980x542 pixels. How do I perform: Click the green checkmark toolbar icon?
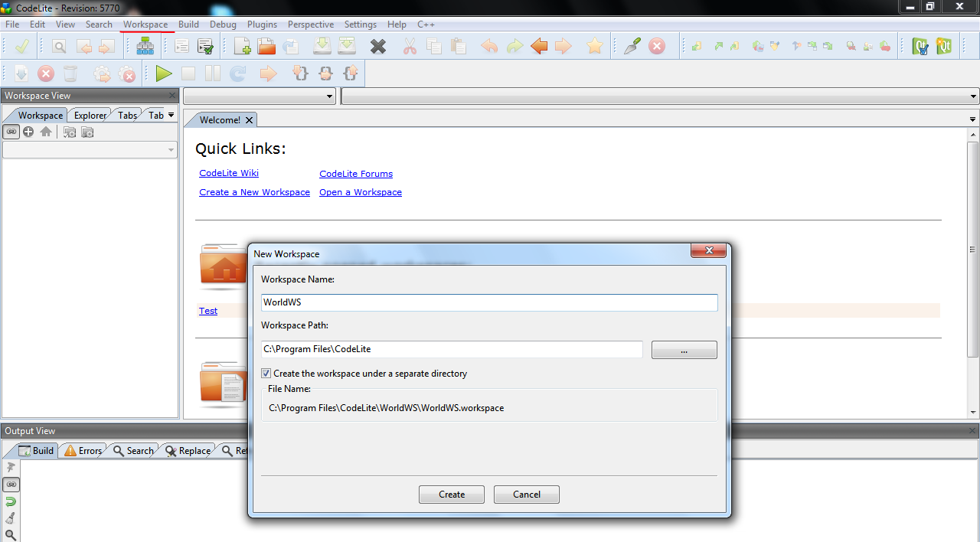(x=21, y=47)
